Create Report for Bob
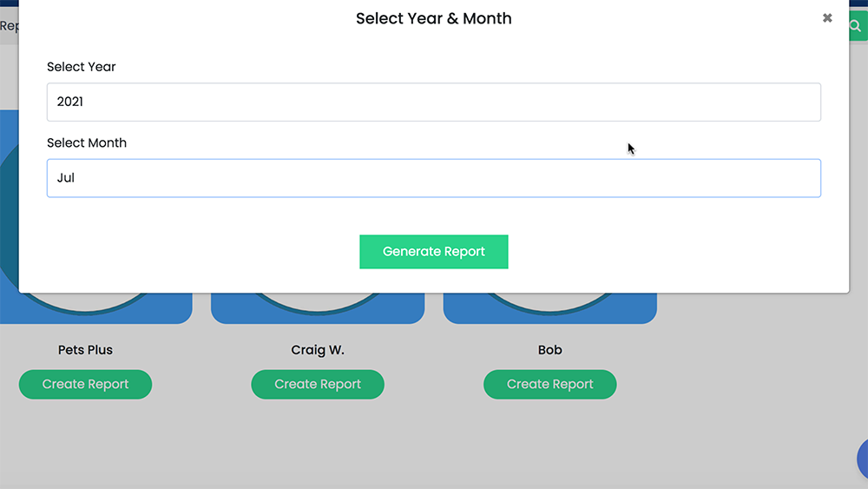This screenshot has width=868, height=489. [x=549, y=384]
